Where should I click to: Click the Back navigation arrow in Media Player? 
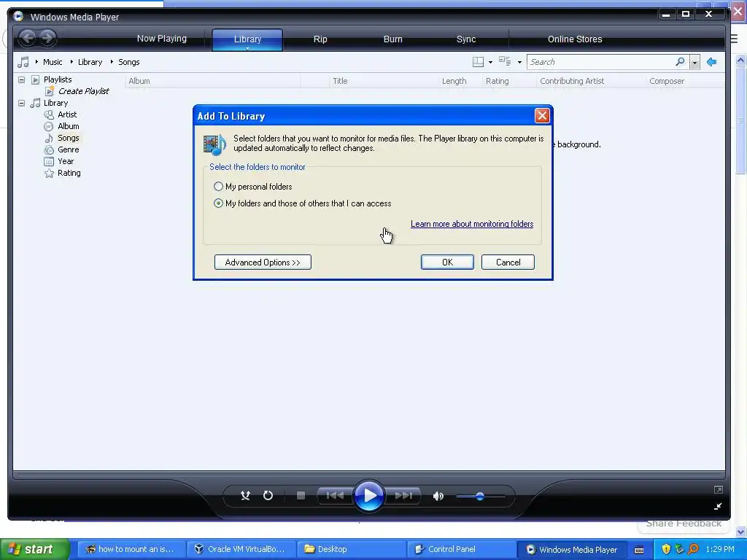coord(28,38)
